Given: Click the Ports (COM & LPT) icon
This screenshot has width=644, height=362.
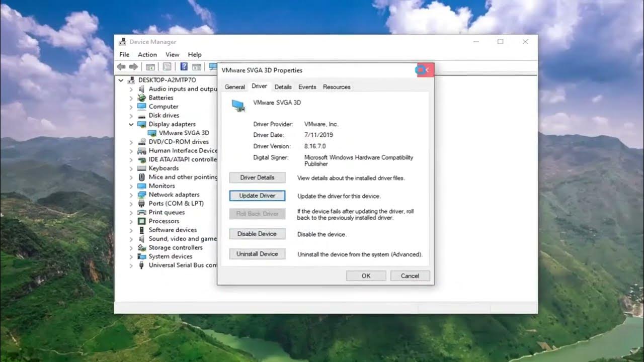Looking at the screenshot, I should [142, 203].
